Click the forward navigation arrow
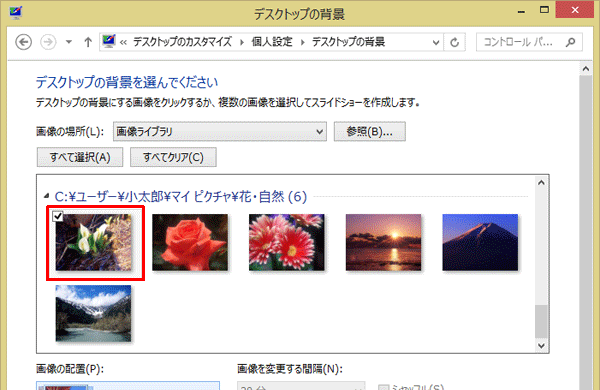 tap(48, 42)
